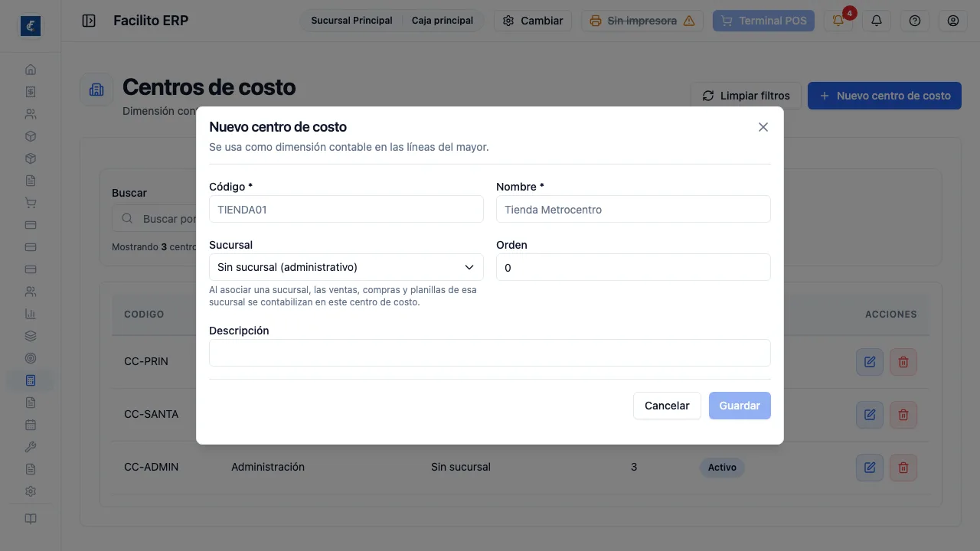Screen dimensions: 980x551
Task: Open the gear settings icon in the sidebar
Action: tap(31, 491)
